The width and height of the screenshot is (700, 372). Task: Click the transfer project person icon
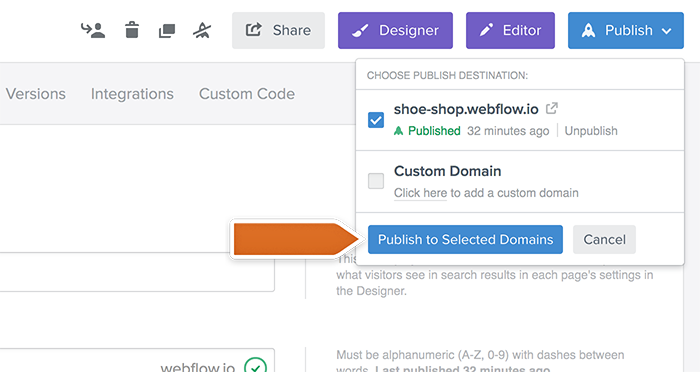pos(93,30)
